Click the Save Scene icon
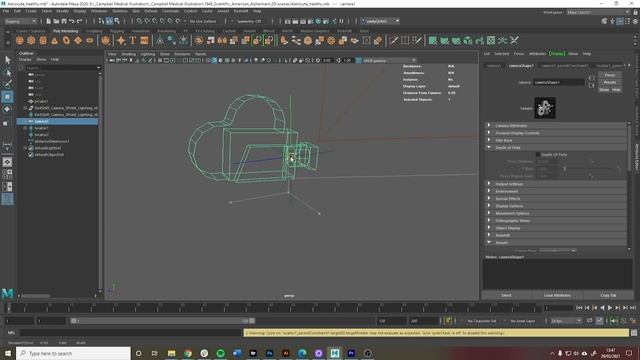Viewport: 640px width, 360px height. coord(64,21)
